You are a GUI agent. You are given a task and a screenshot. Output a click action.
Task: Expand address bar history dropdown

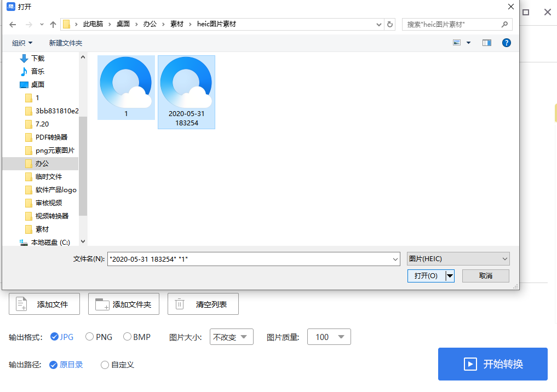[378, 25]
